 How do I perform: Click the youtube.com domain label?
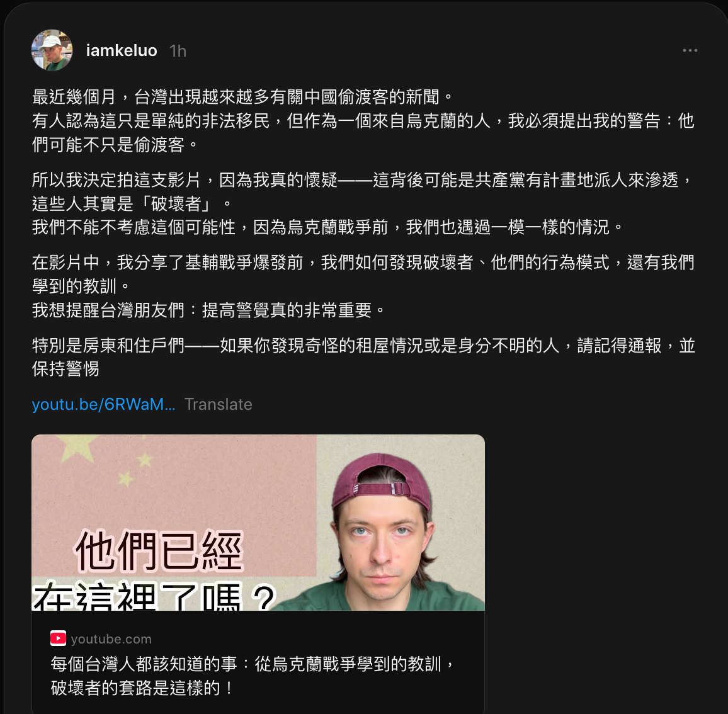coord(111,639)
